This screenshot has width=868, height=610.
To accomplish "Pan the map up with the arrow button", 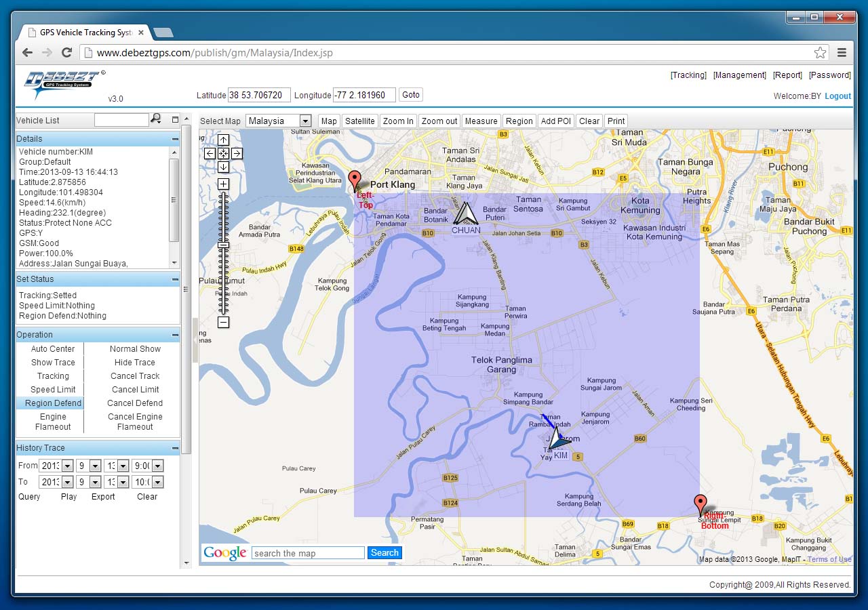I will (223, 140).
